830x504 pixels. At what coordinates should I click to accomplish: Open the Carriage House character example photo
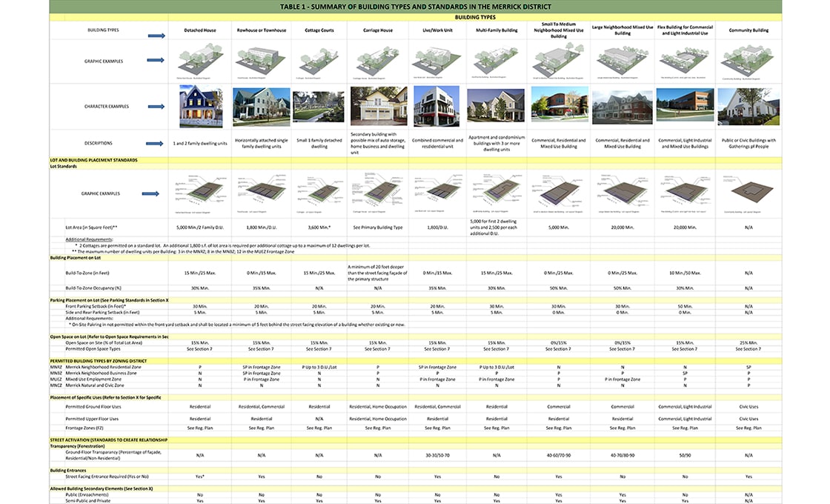(378, 106)
